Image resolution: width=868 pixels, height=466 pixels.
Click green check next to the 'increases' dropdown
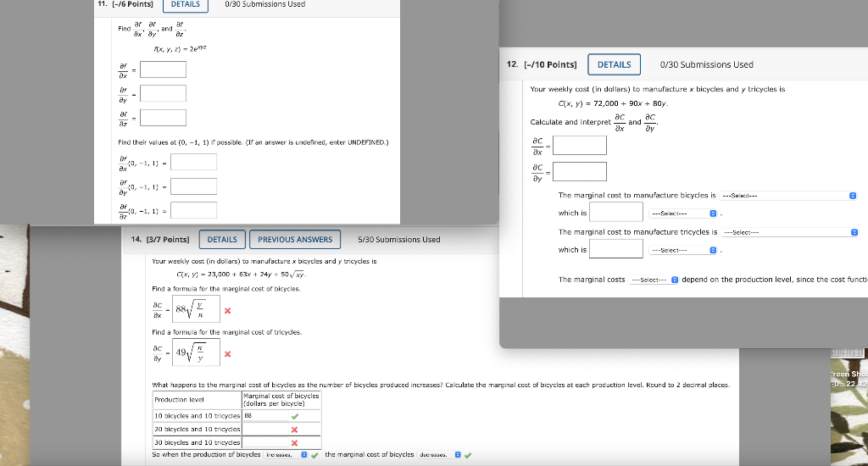[x=314, y=456]
